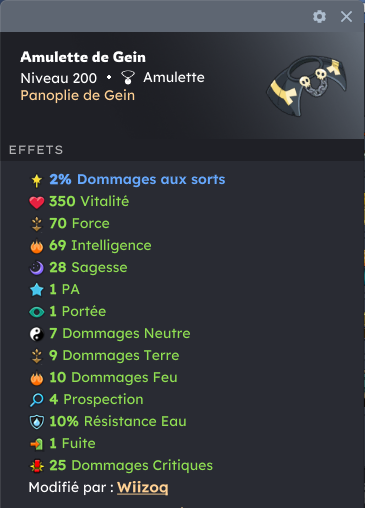Viewport: 365px width, 508px height.
Task: Click the purple moon Sagesse icon
Action: pos(37,268)
